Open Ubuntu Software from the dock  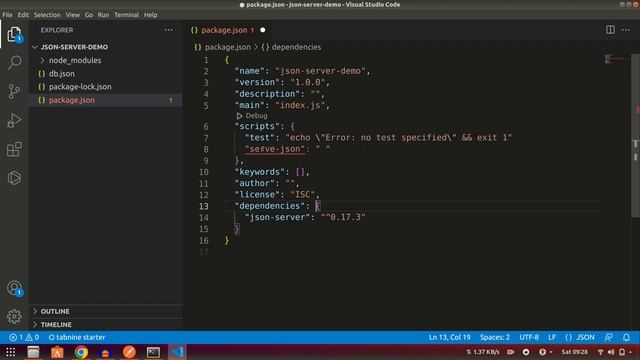click(x=57, y=352)
